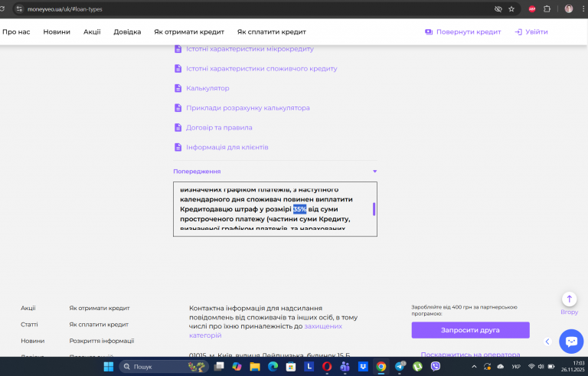Open the Windows Start menu
The image size is (588, 376).
109,367
